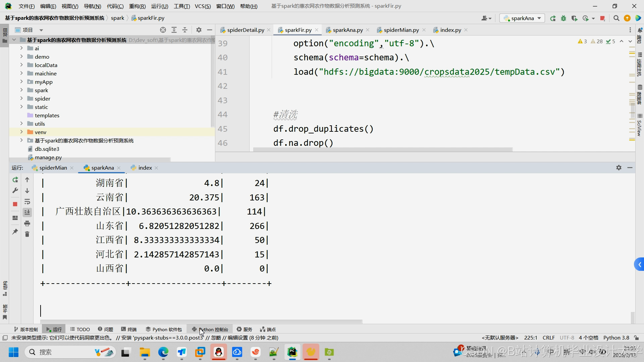This screenshot has height=362, width=644.
Task: Click the Debug bug icon
Action: 563,18
